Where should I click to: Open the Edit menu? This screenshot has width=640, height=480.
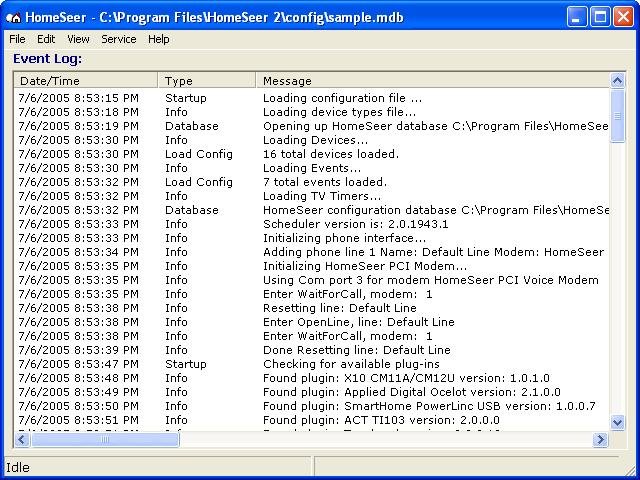(46, 39)
